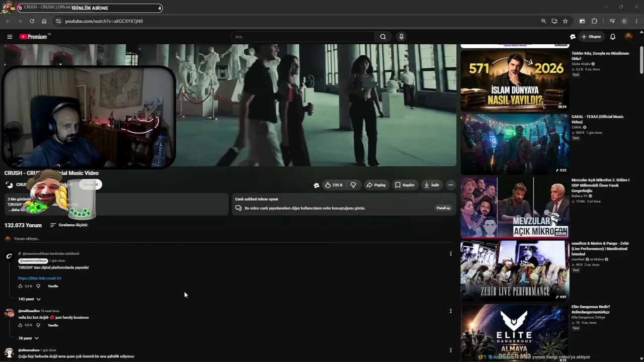Open CAKAL - TEXAS video thumbnail
This screenshot has height=362, width=644.
tap(515, 144)
